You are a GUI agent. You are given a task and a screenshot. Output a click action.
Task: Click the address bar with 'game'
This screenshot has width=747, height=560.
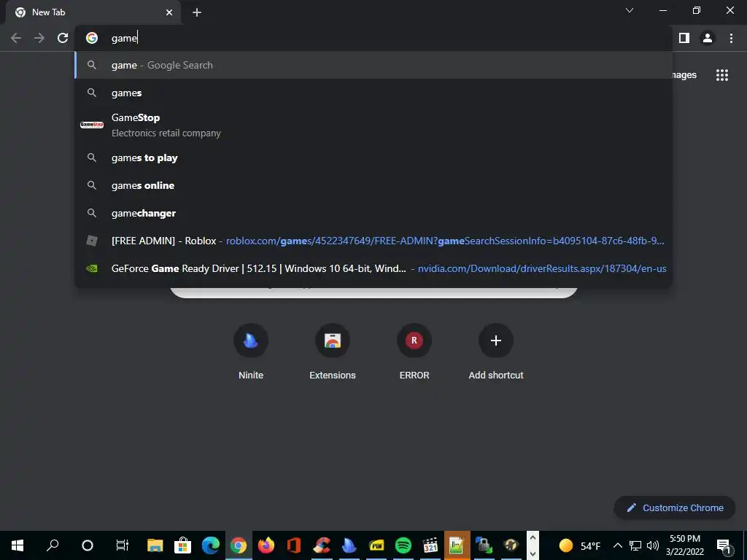click(x=374, y=38)
